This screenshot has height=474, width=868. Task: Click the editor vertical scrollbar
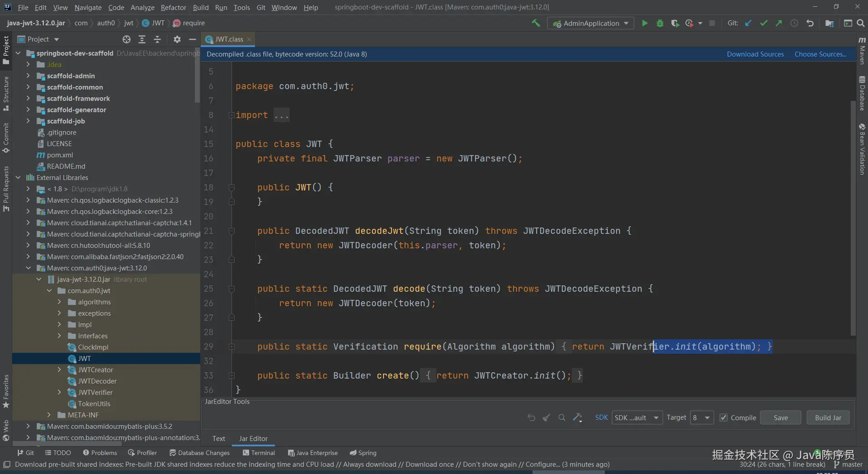(853, 217)
